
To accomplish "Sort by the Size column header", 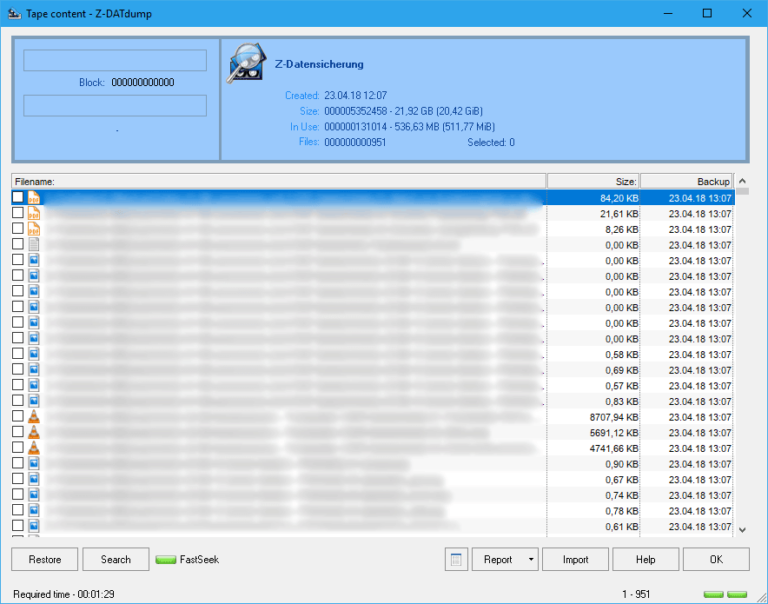I will click(x=593, y=181).
